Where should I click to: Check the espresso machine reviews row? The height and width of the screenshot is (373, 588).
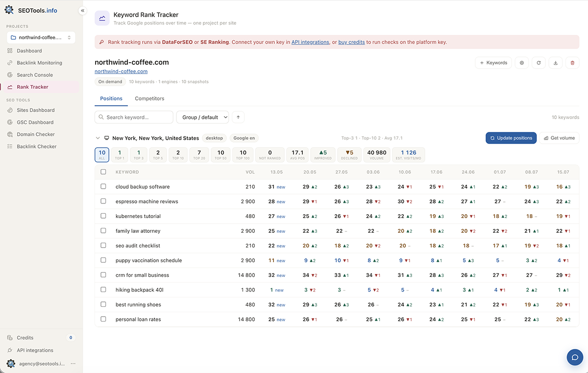(103, 201)
